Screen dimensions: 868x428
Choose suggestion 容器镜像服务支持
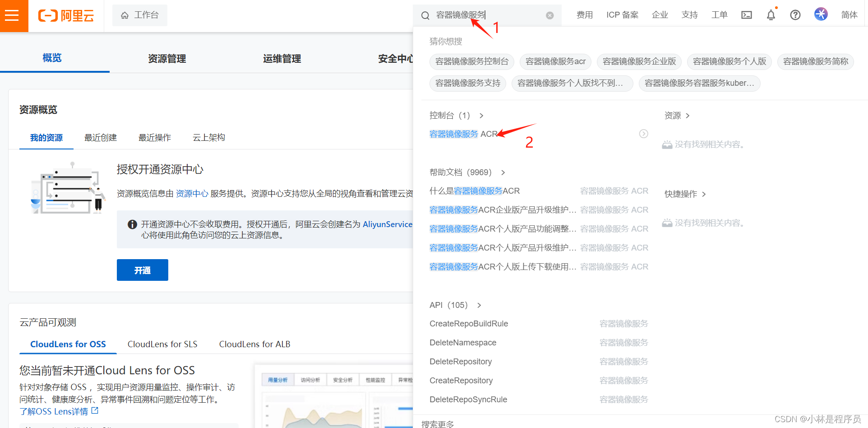pyautogui.click(x=468, y=83)
